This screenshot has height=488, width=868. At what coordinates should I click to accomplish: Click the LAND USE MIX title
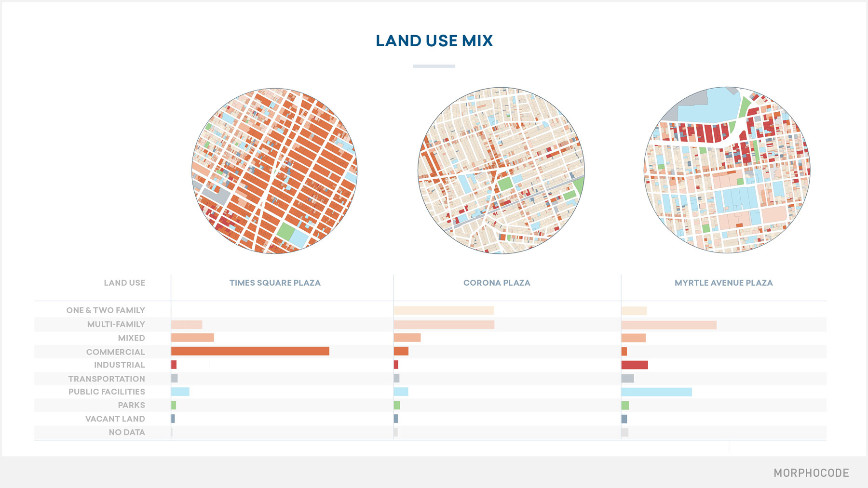pos(434,41)
